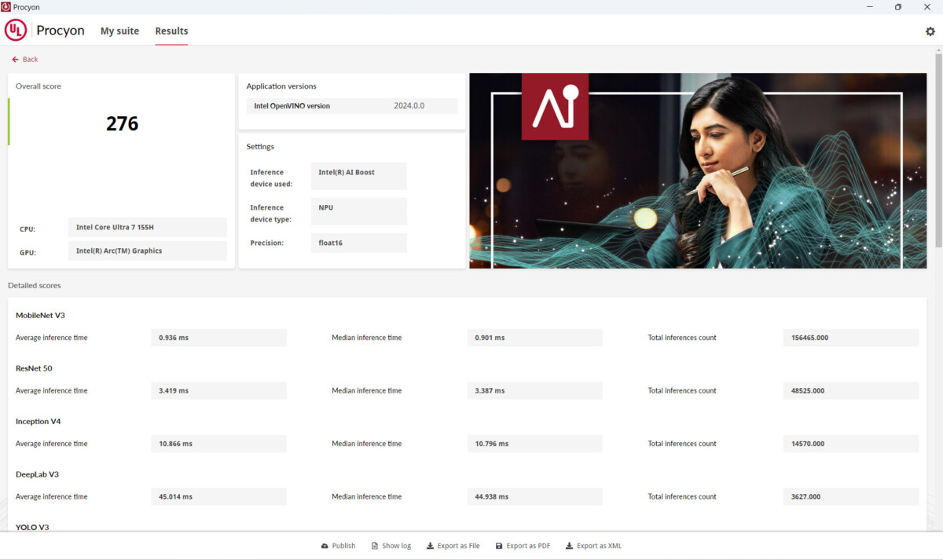Switch to the My suite tab
Image resolution: width=943 pixels, height=560 pixels.
pos(119,31)
